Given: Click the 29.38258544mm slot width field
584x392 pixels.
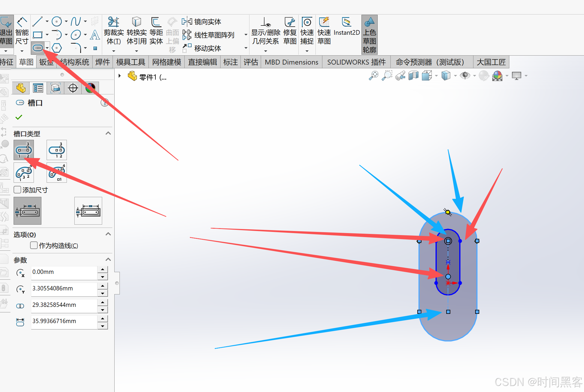Looking at the screenshot, I should 64,305.
